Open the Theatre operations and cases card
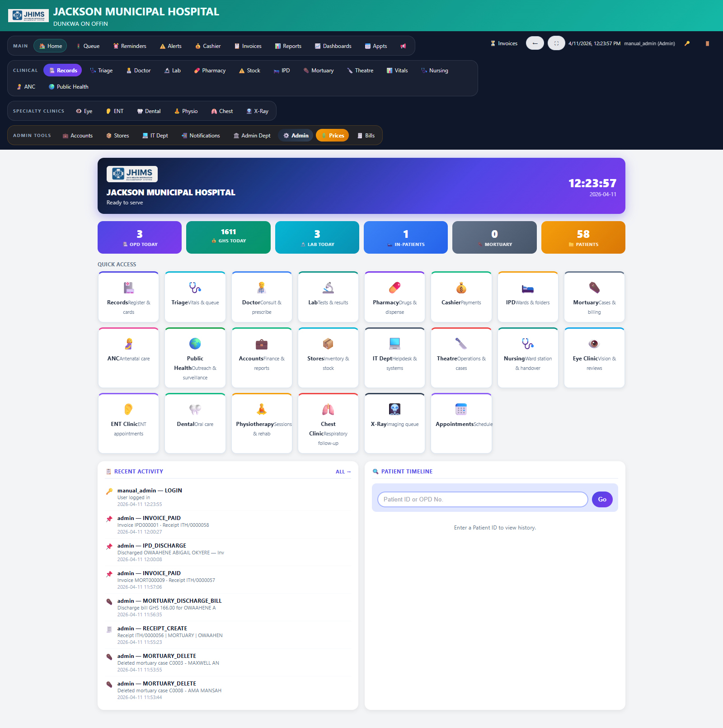The image size is (723, 728). point(461,358)
